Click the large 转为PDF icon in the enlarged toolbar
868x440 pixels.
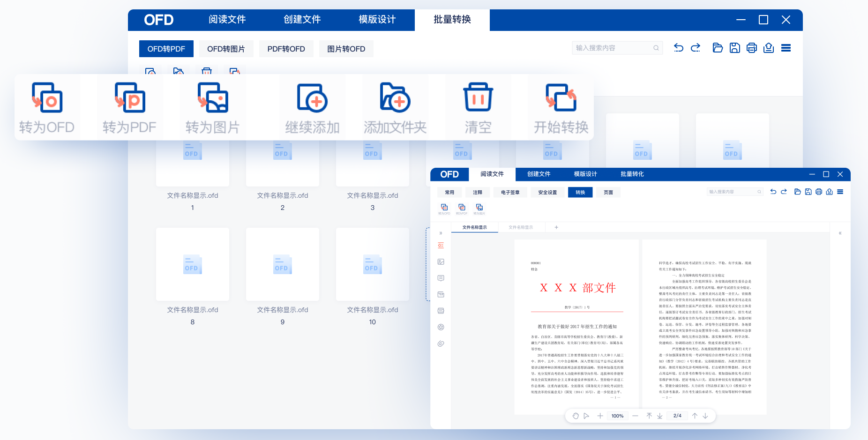130,97
